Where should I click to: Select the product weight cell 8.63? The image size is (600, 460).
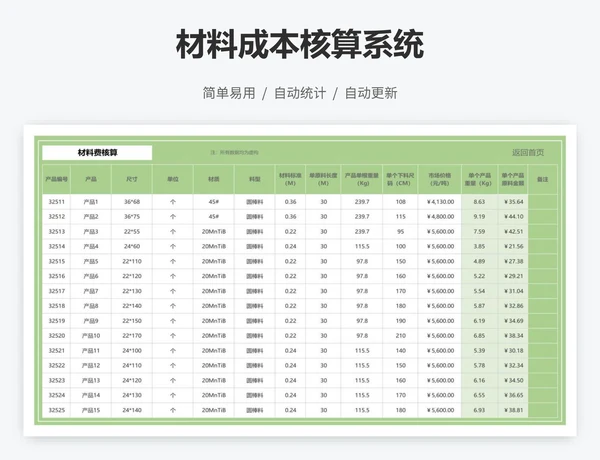[x=479, y=202]
